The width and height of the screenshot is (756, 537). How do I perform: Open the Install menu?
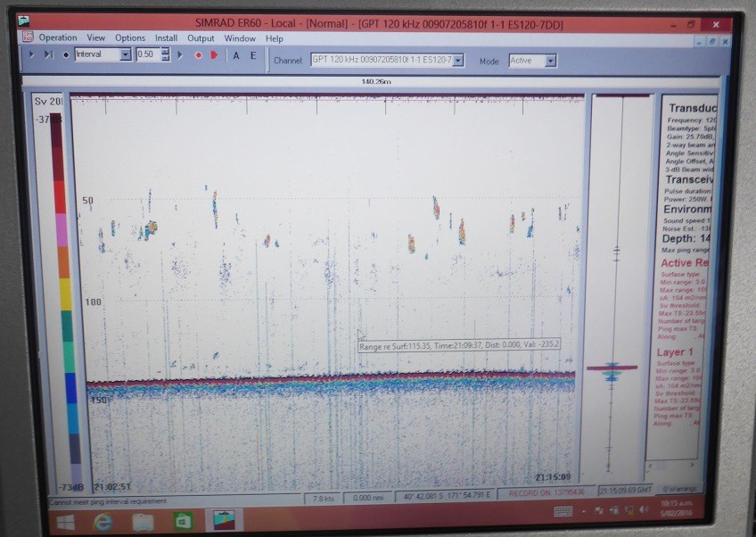(x=166, y=38)
